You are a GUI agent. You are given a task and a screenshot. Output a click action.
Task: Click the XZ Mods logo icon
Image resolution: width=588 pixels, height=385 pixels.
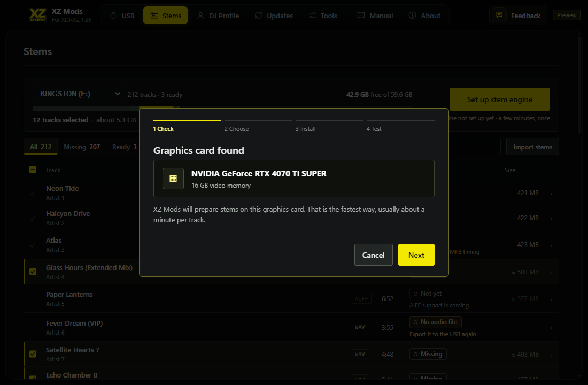pyautogui.click(x=38, y=15)
